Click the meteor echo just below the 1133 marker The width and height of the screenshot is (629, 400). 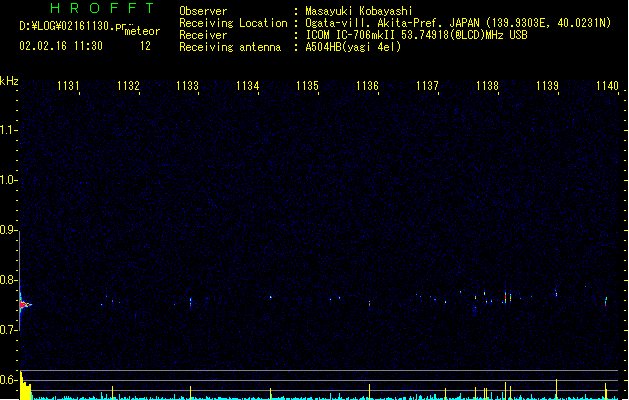pyautogui.click(x=191, y=302)
